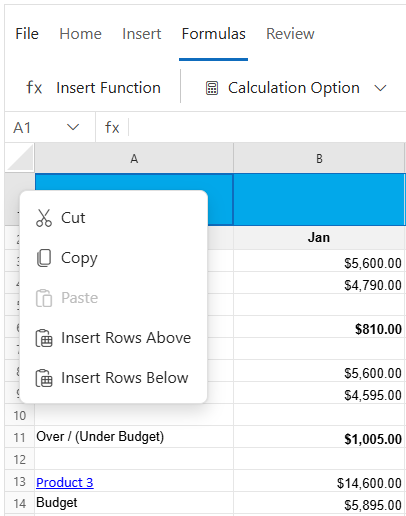
Task: Open the Name Box dropdown arrow
Action: (x=73, y=127)
